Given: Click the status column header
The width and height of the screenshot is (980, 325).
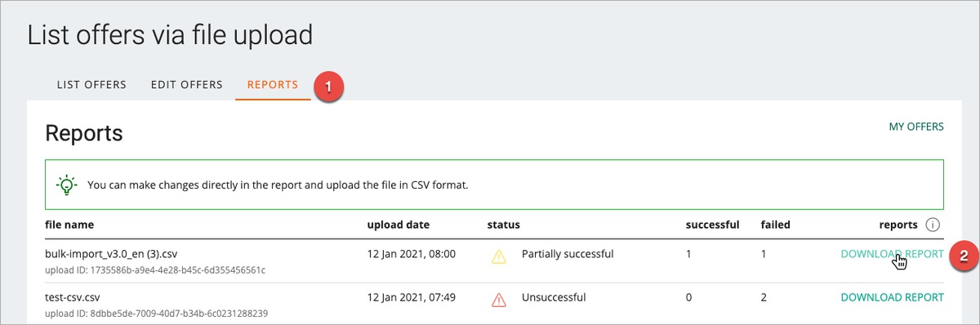Looking at the screenshot, I should [x=503, y=225].
